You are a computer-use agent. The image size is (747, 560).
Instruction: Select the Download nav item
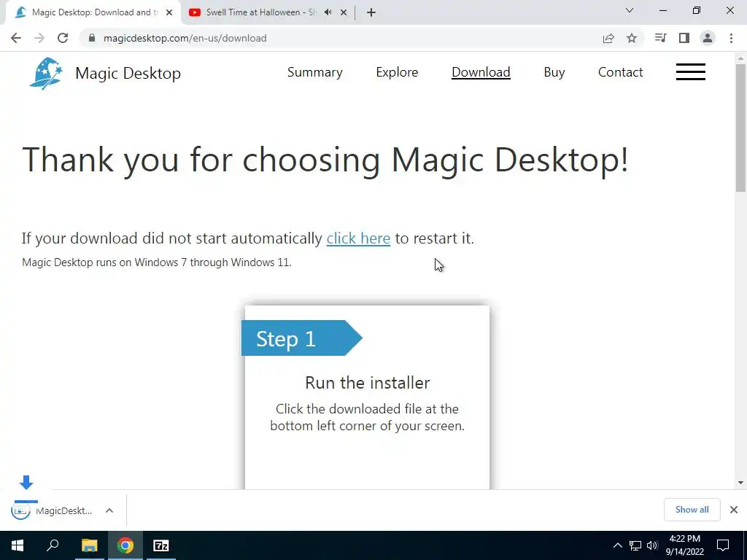point(481,72)
